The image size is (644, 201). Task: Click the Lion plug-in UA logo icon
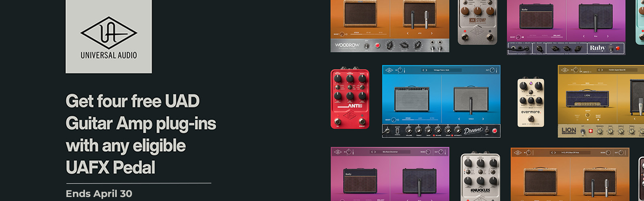pos(565,70)
